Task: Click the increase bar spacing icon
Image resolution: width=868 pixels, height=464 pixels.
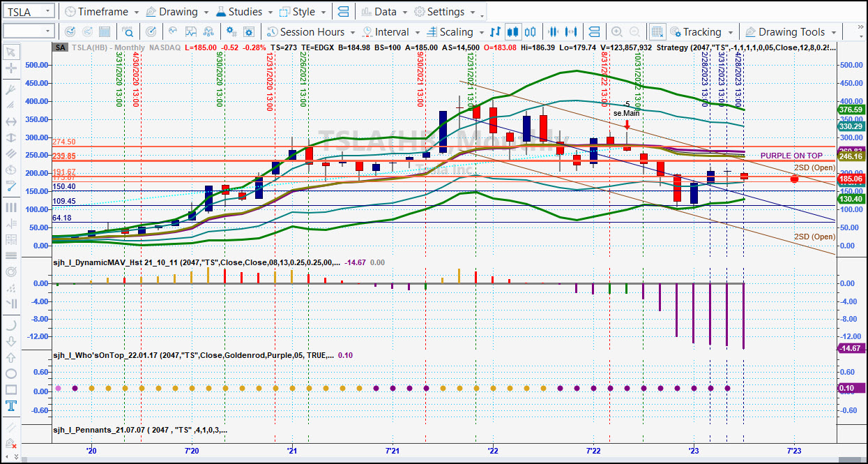Action: pyautogui.click(x=572, y=32)
